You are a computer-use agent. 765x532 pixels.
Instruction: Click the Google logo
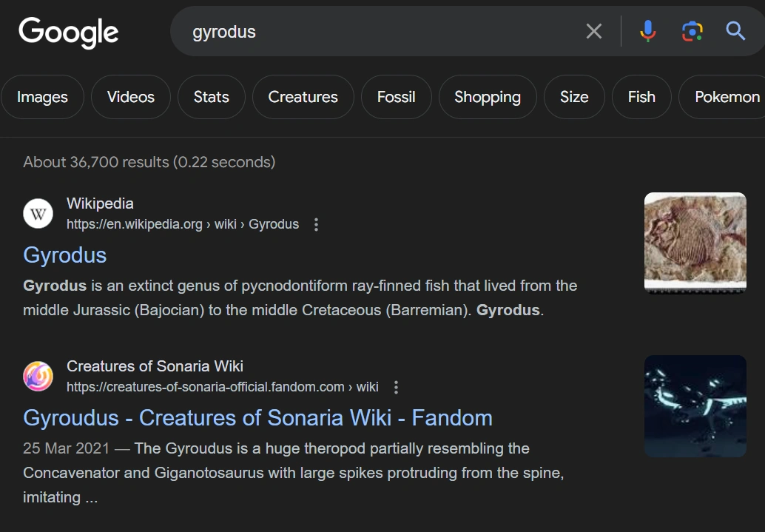point(68,33)
